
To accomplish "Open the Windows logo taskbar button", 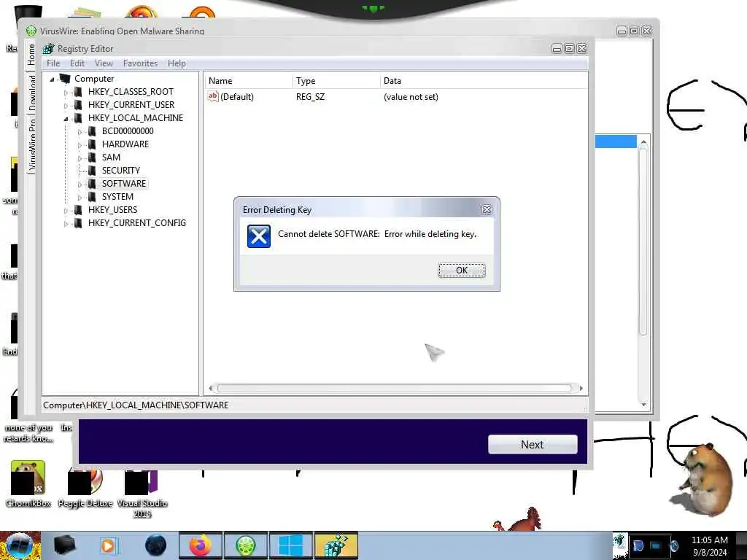I will 290,545.
